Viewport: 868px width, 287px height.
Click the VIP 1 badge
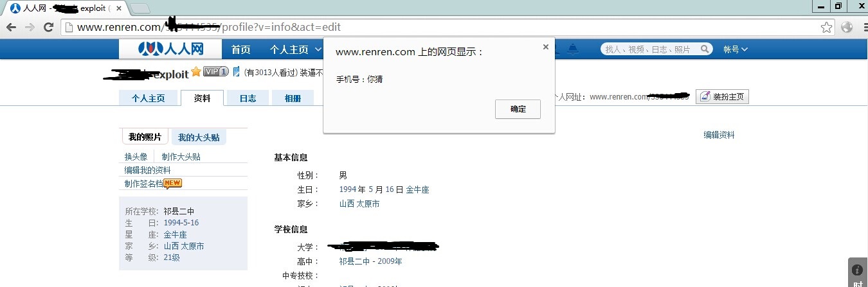click(x=216, y=71)
